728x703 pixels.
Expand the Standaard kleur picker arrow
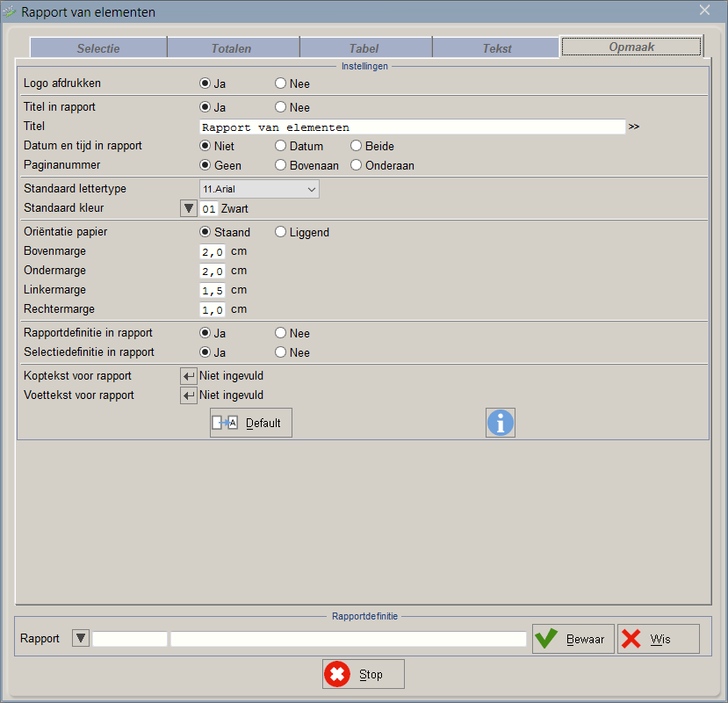(188, 209)
